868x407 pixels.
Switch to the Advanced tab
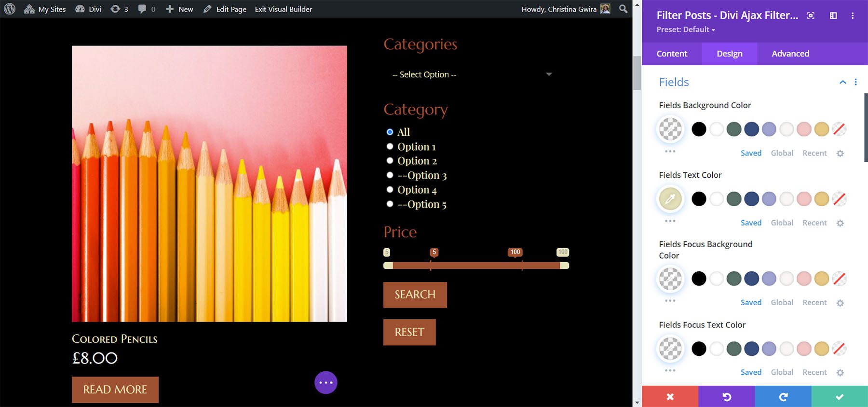790,54
